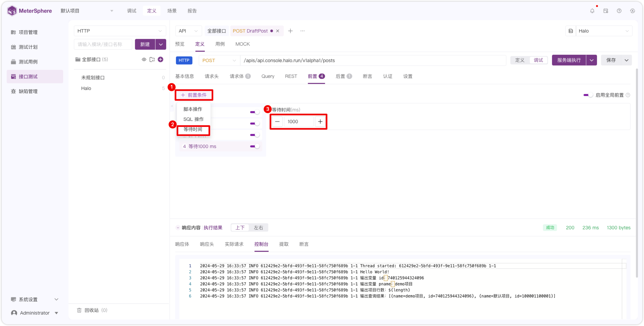The image size is (644, 326).
Task: Click the 前置条件 add button
Action: pyautogui.click(x=194, y=95)
